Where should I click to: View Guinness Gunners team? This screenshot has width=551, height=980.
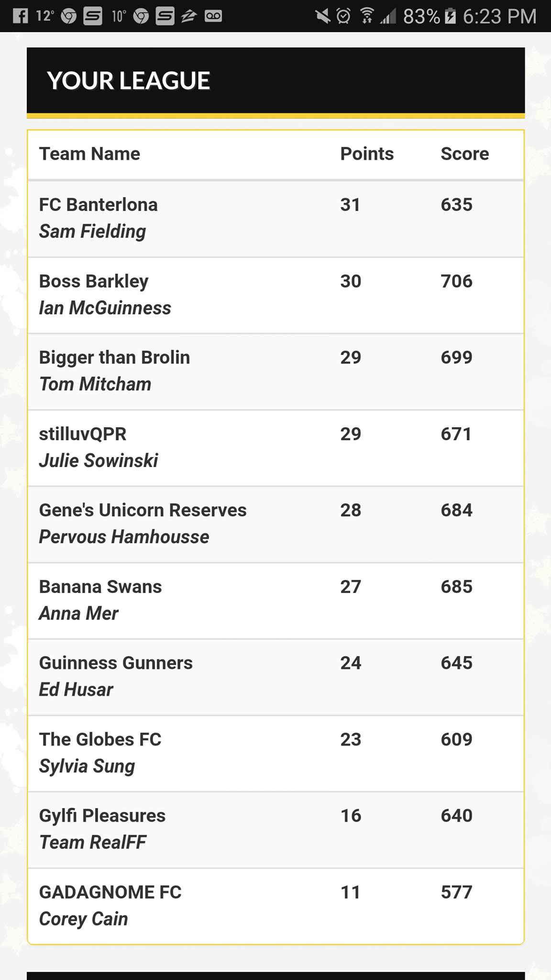(x=116, y=663)
